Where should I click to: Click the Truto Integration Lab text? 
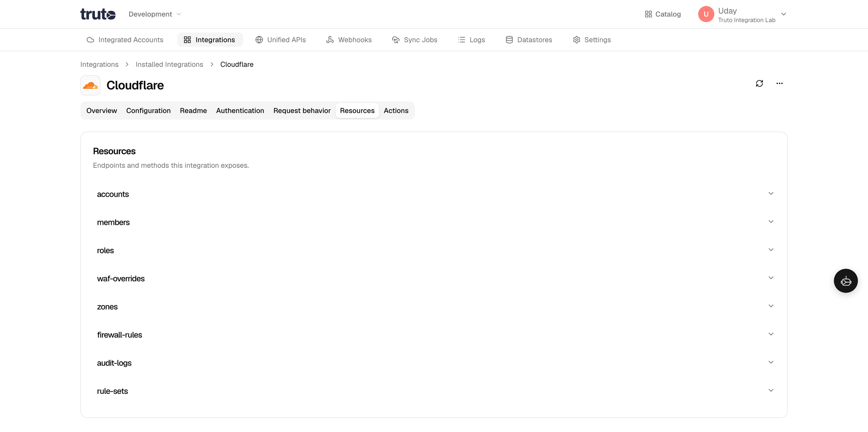(x=747, y=20)
